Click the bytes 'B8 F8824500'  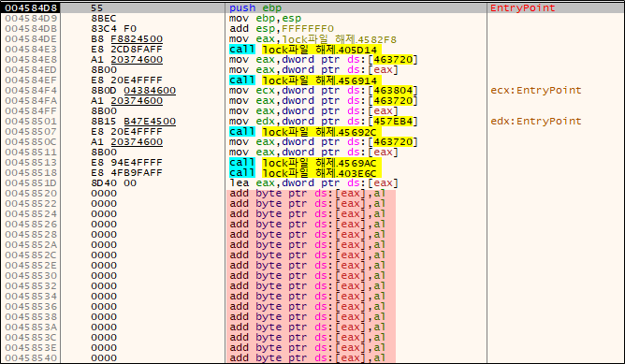click(x=126, y=39)
